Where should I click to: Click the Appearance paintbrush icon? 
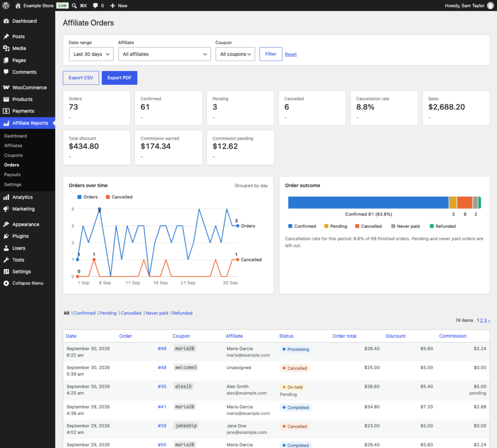pos(6,224)
